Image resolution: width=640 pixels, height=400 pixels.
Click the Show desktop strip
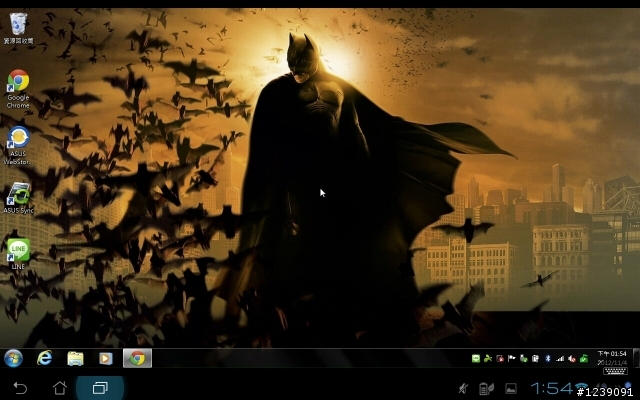pos(636,358)
